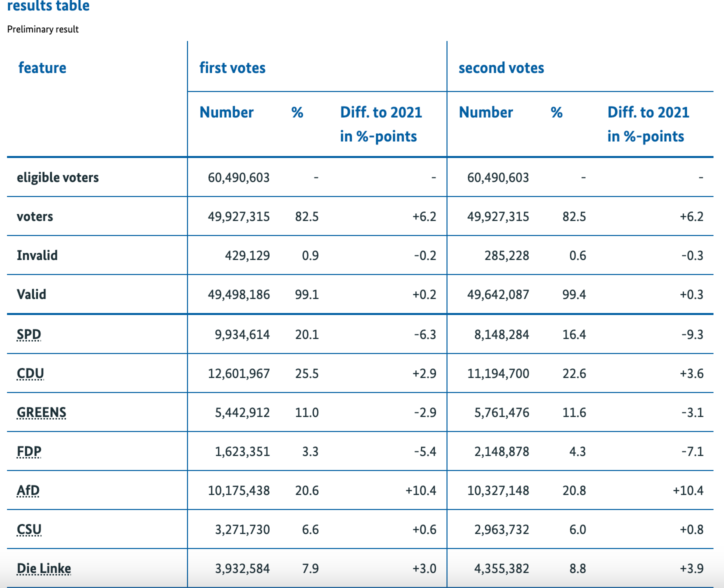The height and width of the screenshot is (588, 724).
Task: Click AfD first votes percentage 20.6
Action: (307, 490)
